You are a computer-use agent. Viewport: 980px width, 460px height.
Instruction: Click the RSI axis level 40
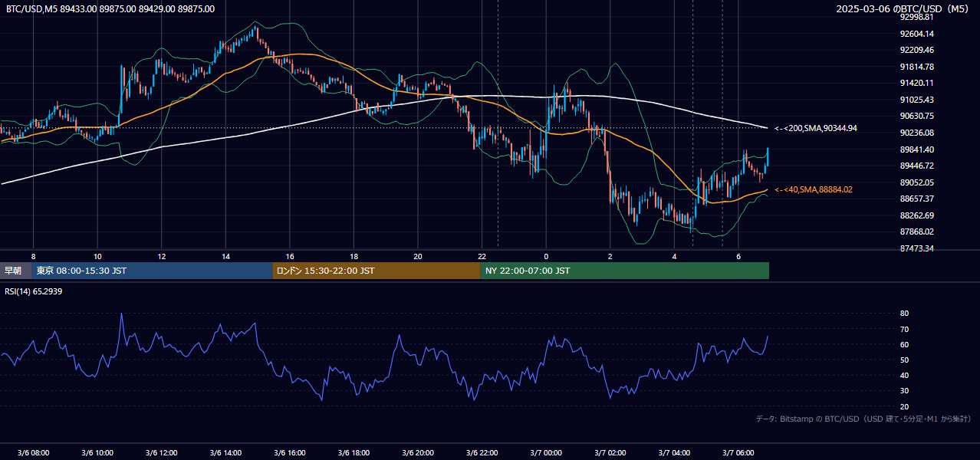click(904, 375)
